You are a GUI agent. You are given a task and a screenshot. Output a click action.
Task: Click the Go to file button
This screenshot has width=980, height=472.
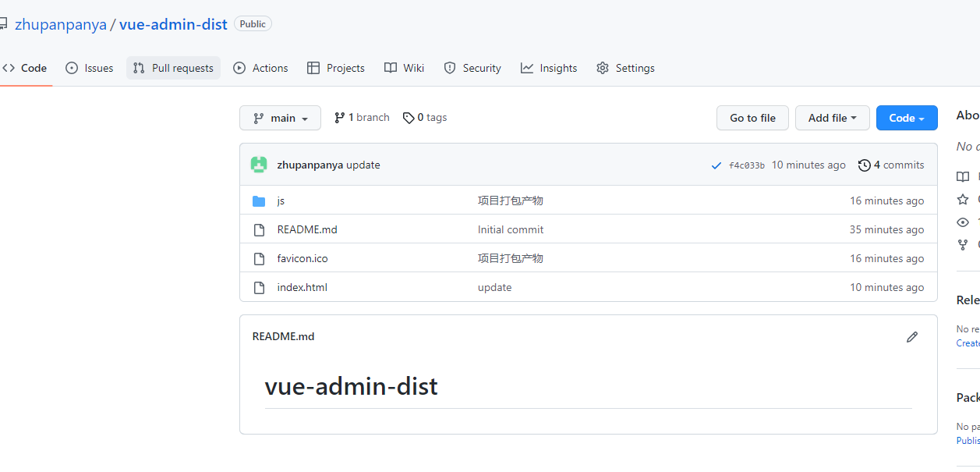tap(752, 118)
